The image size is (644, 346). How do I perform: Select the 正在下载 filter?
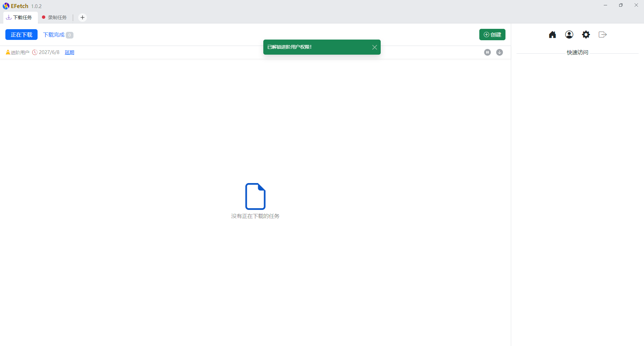click(21, 35)
